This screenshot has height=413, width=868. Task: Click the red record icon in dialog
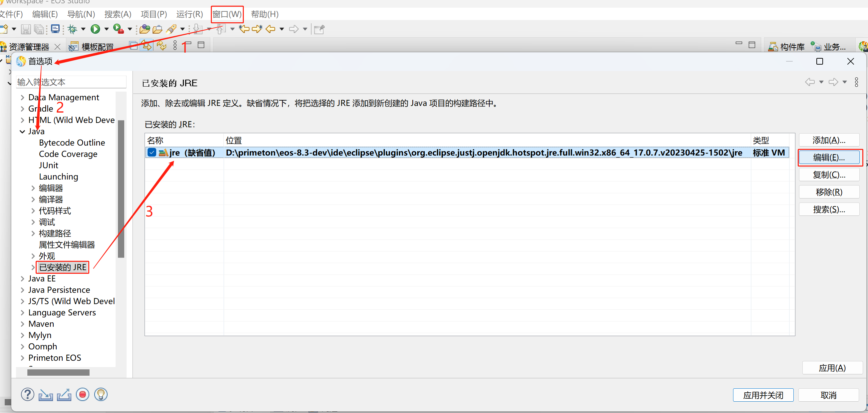[x=83, y=394]
